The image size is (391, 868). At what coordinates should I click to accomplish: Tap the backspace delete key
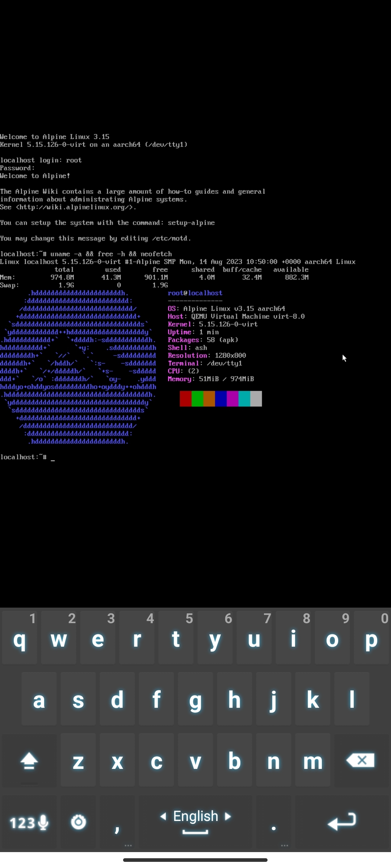(x=360, y=760)
